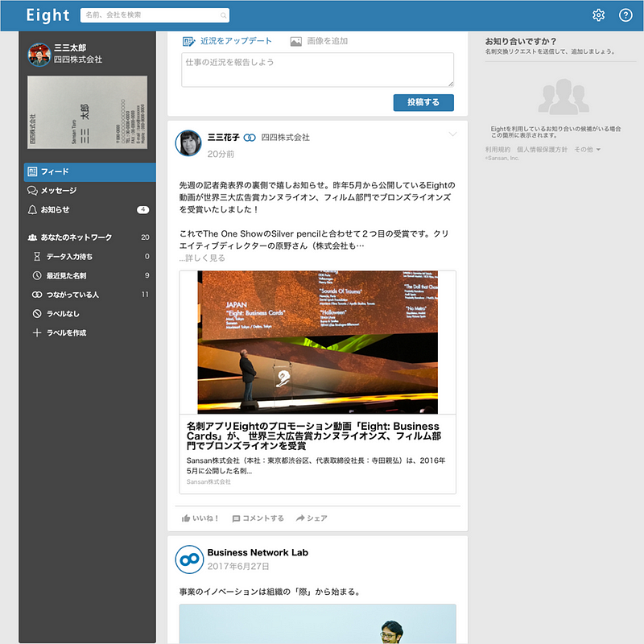Click the business card thumbnail in the sidebar
The image size is (644, 644).
pyautogui.click(x=88, y=112)
